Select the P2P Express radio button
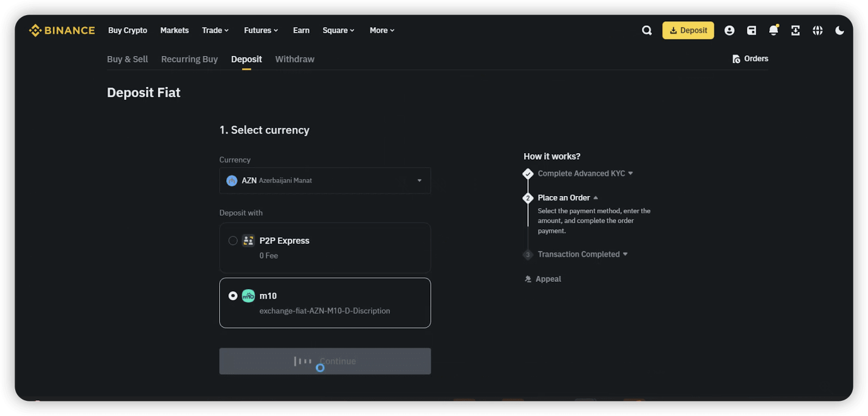 [233, 241]
